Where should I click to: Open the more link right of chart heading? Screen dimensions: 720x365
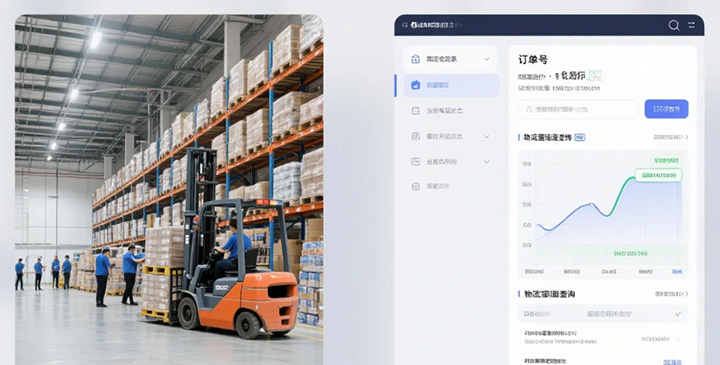pyautogui.click(x=671, y=137)
